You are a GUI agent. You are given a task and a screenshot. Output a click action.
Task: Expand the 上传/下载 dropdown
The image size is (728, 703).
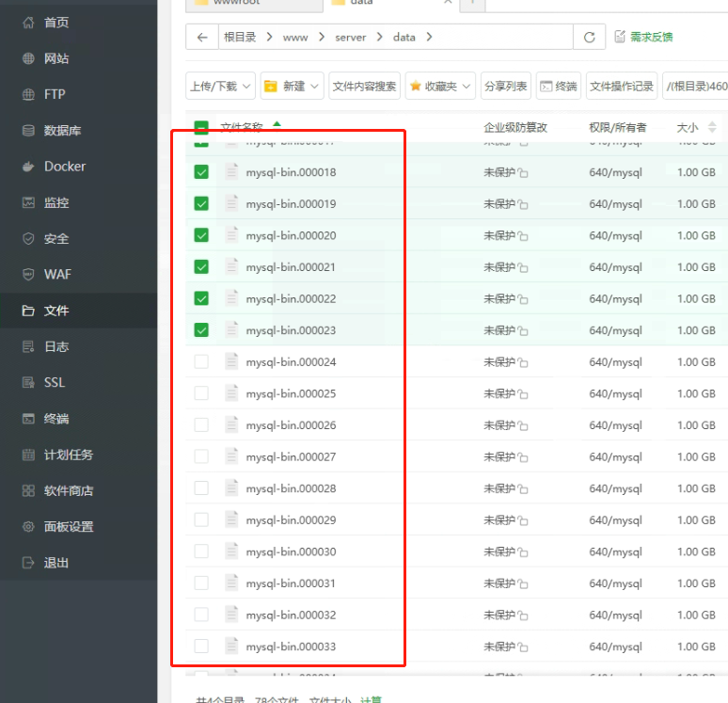point(220,86)
